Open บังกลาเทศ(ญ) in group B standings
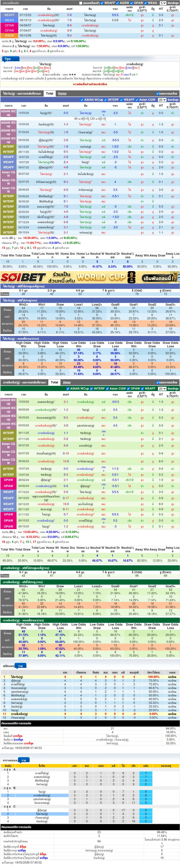Image resolution: width=180 pixels, height=868 pixels. pos(42,803)
